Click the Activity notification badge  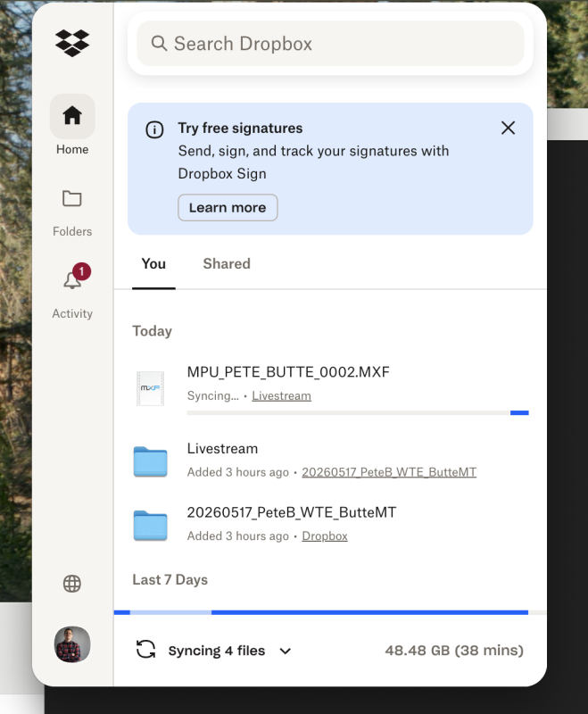[x=81, y=272]
